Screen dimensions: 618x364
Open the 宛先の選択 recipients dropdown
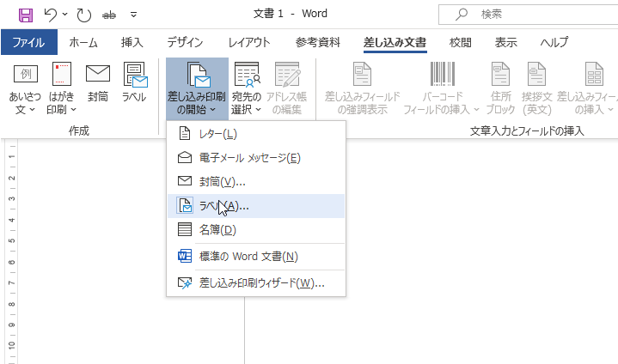click(x=247, y=89)
